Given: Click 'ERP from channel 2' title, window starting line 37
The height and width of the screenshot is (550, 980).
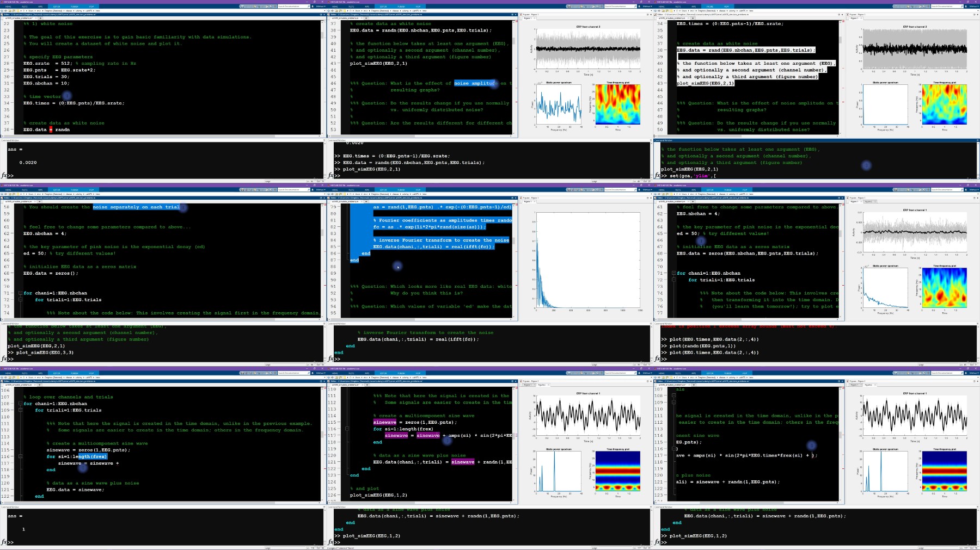Looking at the screenshot, I should click(588, 27).
